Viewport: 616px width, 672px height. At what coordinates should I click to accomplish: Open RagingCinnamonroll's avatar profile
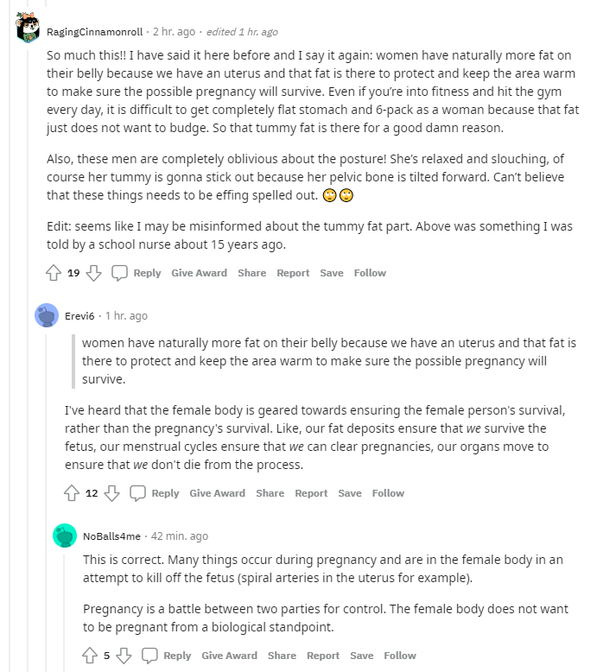pos(28,28)
